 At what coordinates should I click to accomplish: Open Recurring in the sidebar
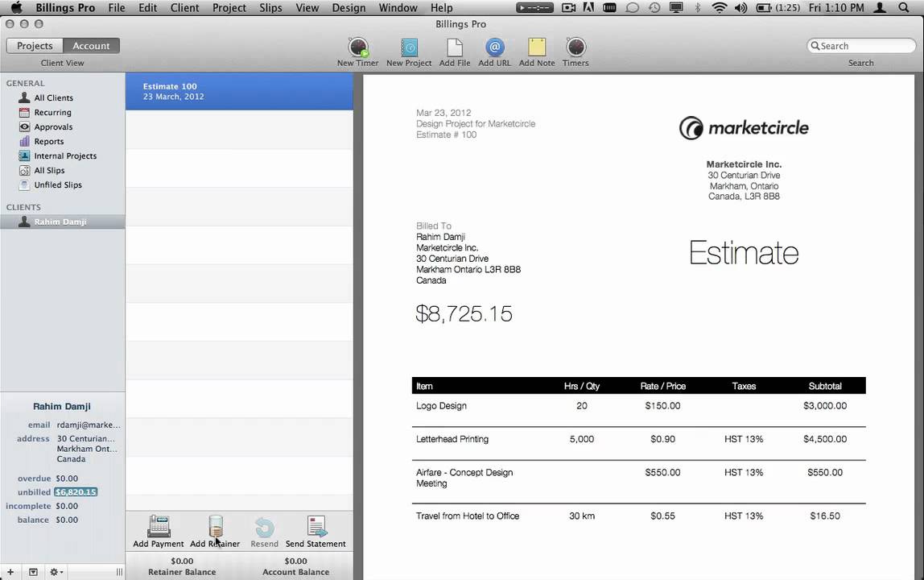[x=52, y=112]
